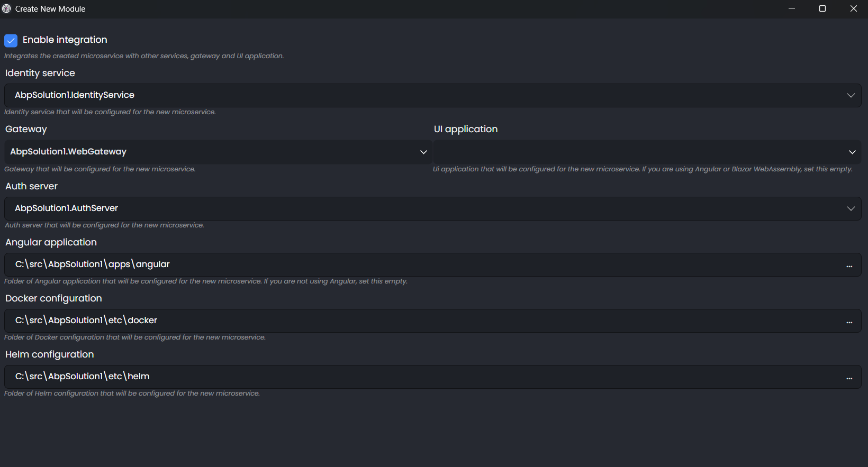This screenshot has height=467, width=868.
Task: Click the Docker configuration path field
Action: (x=423, y=321)
